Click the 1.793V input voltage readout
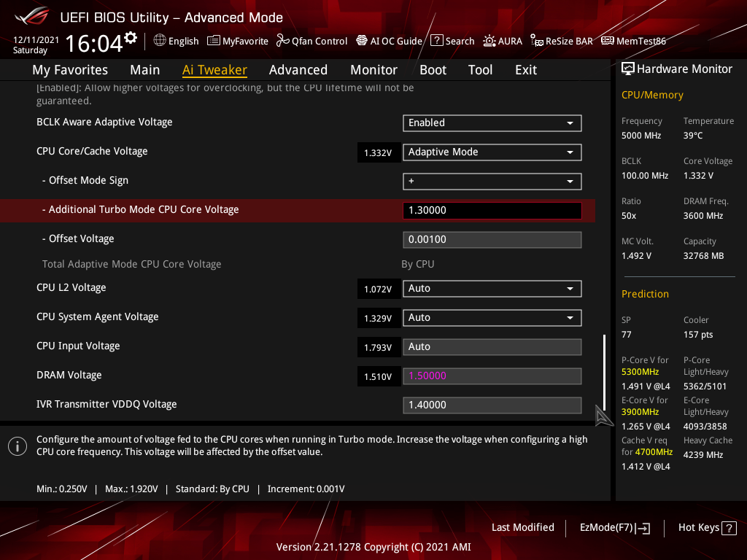 pyautogui.click(x=379, y=348)
